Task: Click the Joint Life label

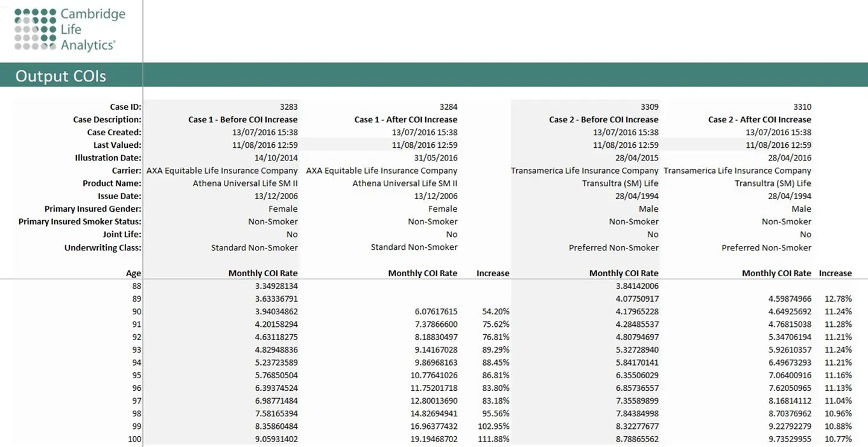Action: (x=122, y=234)
